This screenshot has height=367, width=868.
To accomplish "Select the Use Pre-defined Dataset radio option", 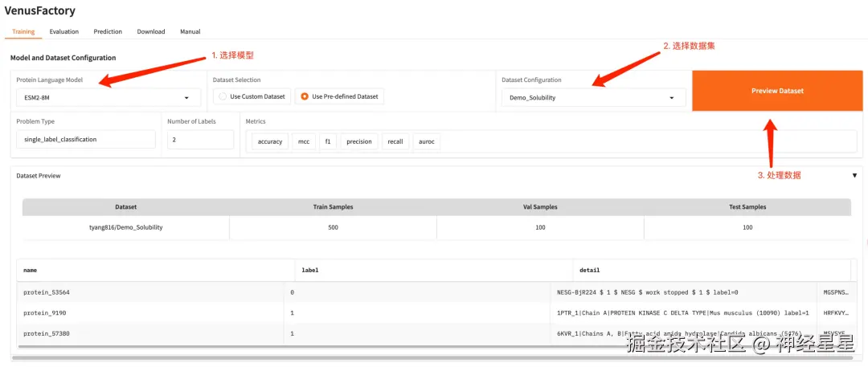I will click(339, 96).
